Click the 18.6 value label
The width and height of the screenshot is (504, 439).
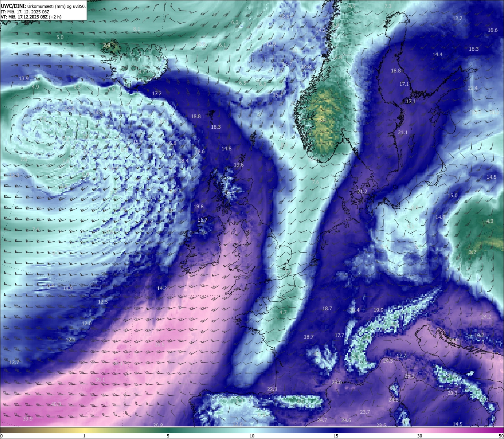coord(200,152)
